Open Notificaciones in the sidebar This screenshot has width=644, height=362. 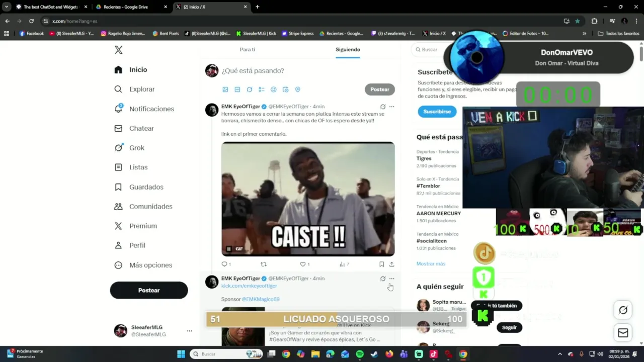point(144,109)
